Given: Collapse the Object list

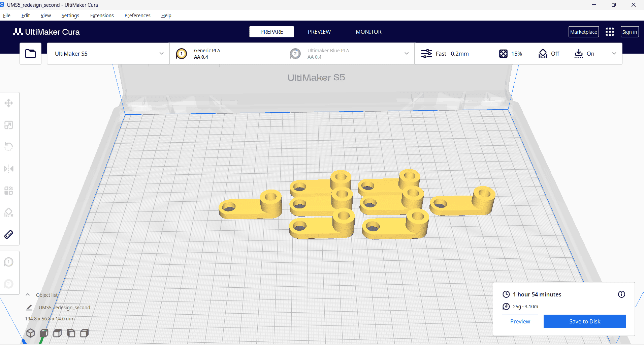Looking at the screenshot, I should point(28,295).
